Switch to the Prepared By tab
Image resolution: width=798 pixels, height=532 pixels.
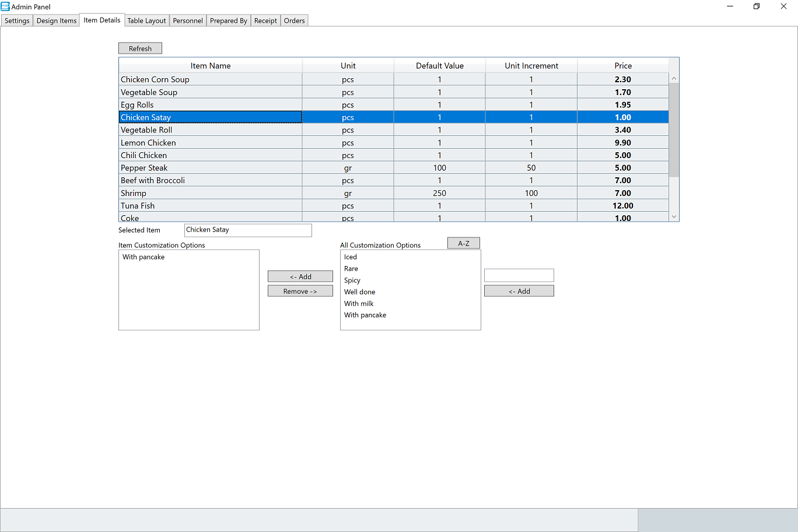pyautogui.click(x=229, y=20)
